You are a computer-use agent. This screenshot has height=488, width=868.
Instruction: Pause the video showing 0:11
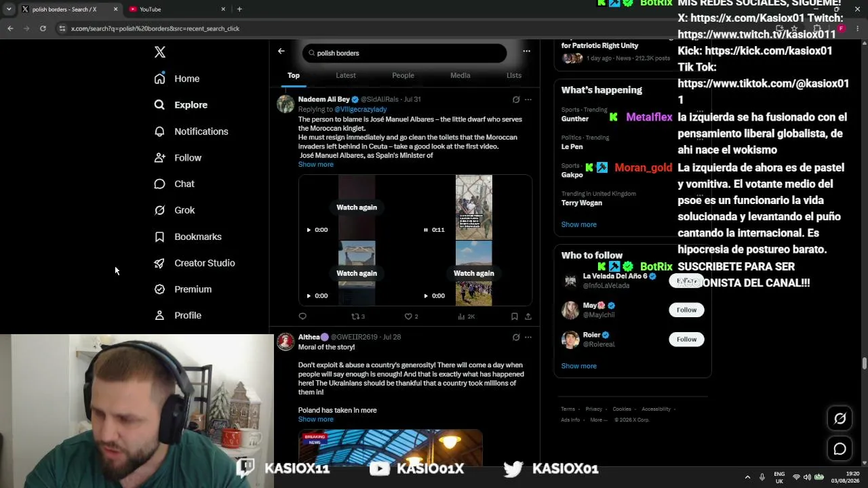point(426,230)
